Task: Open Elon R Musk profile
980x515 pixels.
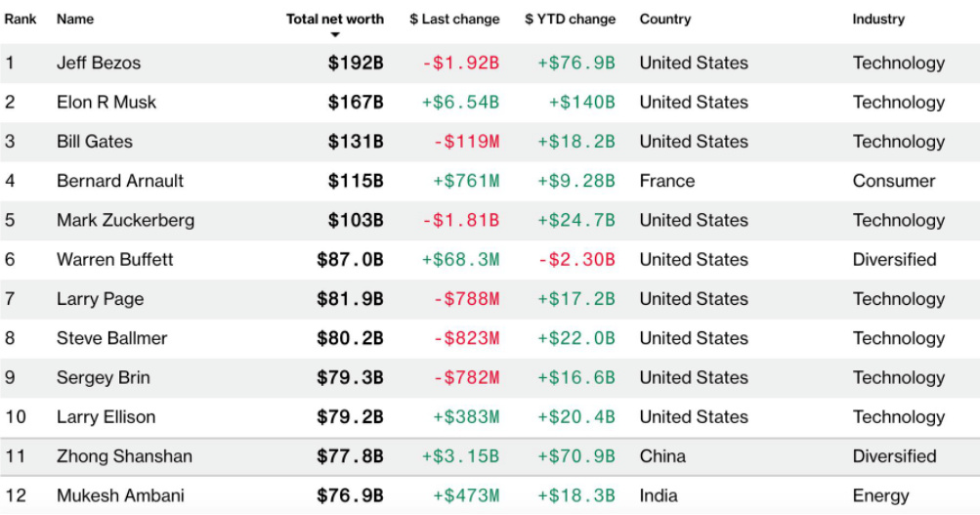Action: click(107, 102)
